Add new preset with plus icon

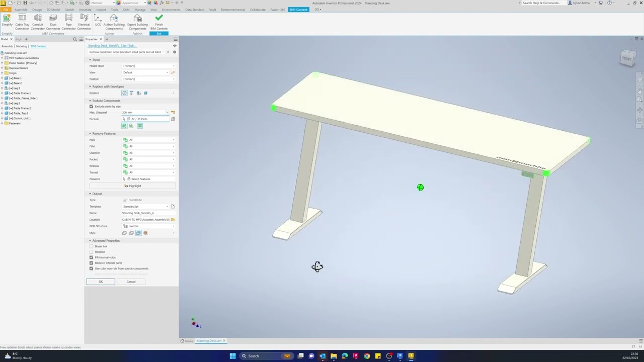click(168, 52)
